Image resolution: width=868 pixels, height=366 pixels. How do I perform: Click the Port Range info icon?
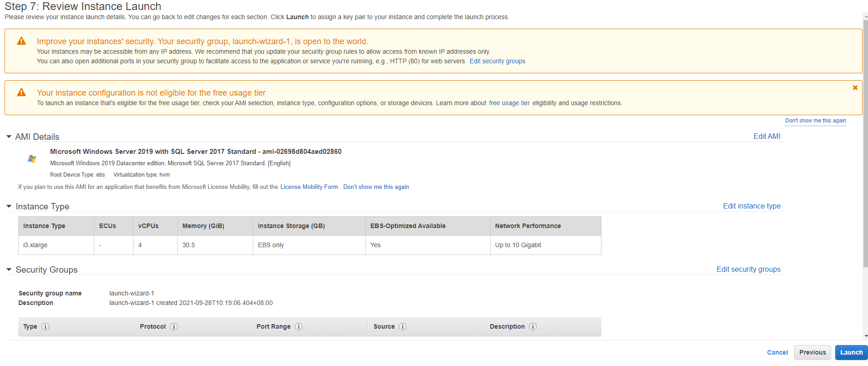point(298,326)
